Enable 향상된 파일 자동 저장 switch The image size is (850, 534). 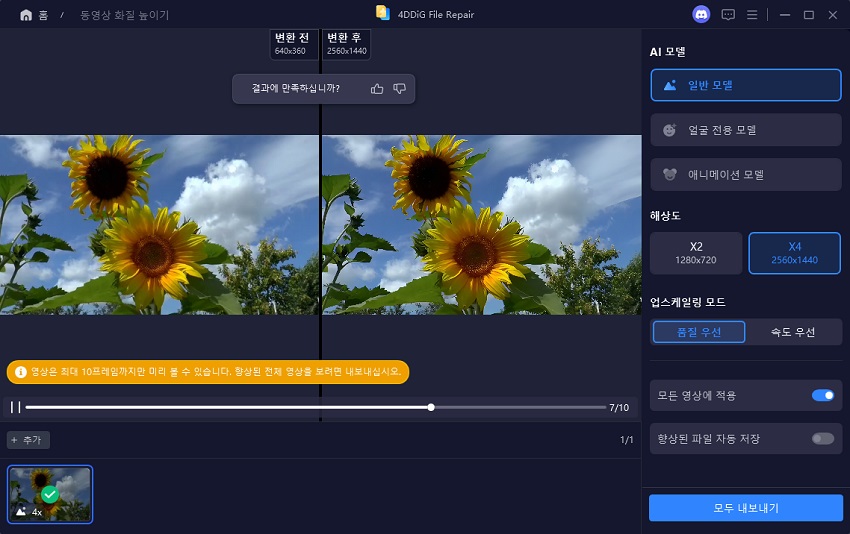click(x=822, y=439)
